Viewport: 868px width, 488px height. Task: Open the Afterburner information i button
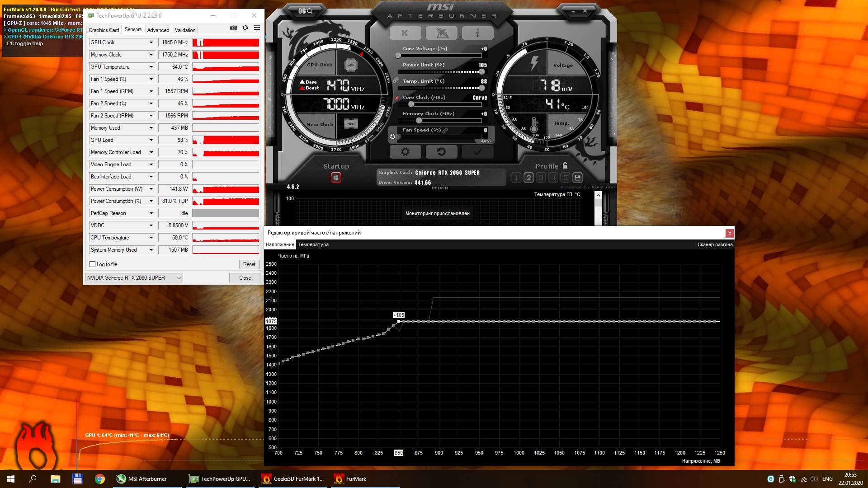pyautogui.click(x=477, y=33)
